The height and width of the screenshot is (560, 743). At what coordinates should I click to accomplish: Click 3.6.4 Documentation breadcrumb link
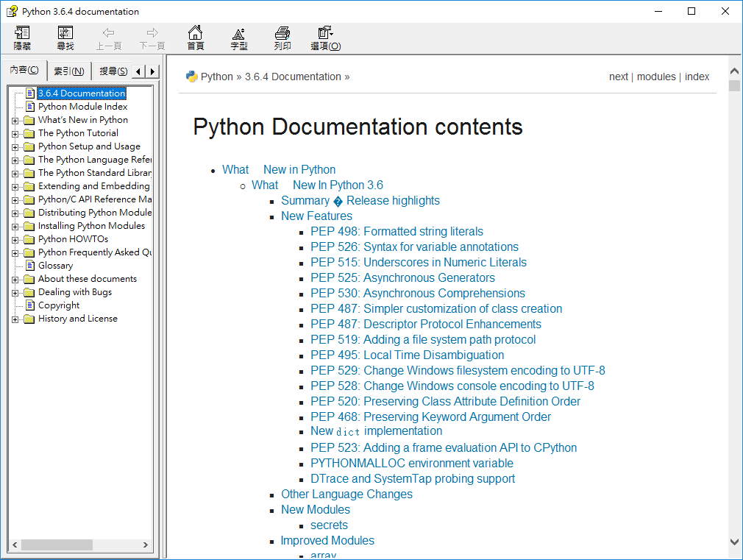tap(293, 77)
